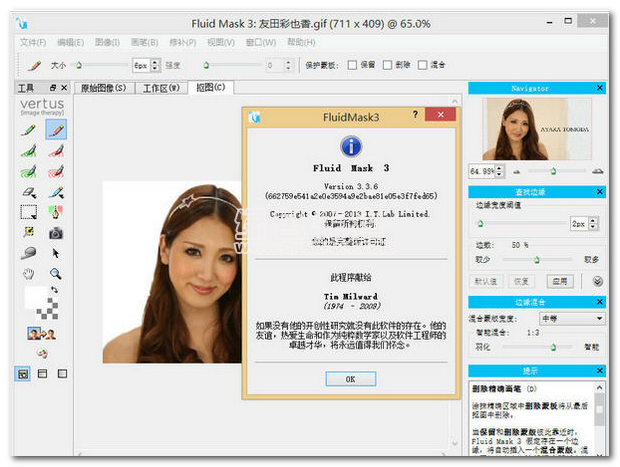Zoom in with large mountain icon in Navigator

click(x=597, y=171)
